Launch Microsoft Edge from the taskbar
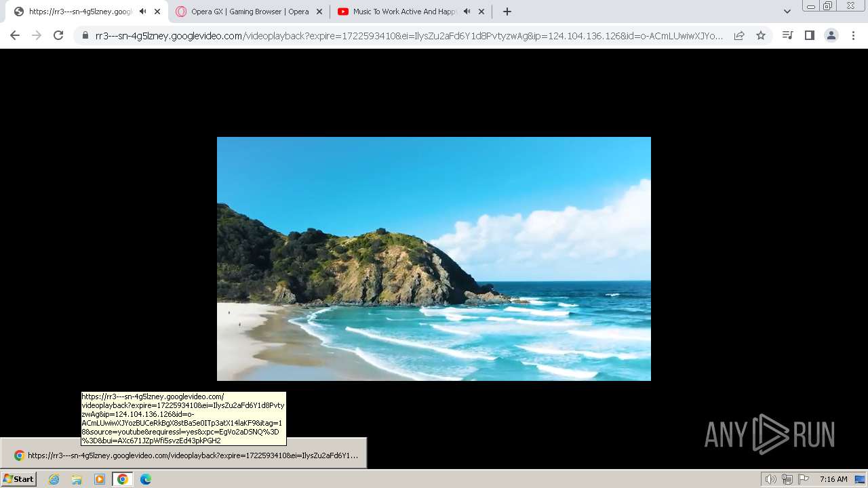The height and width of the screenshot is (488, 868). [145, 479]
